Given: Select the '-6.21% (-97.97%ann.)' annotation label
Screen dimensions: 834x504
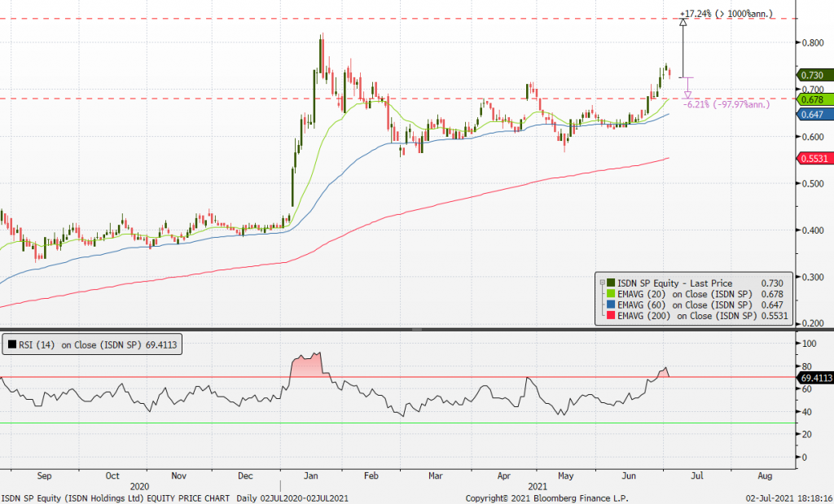Looking at the screenshot, I should 726,104.
